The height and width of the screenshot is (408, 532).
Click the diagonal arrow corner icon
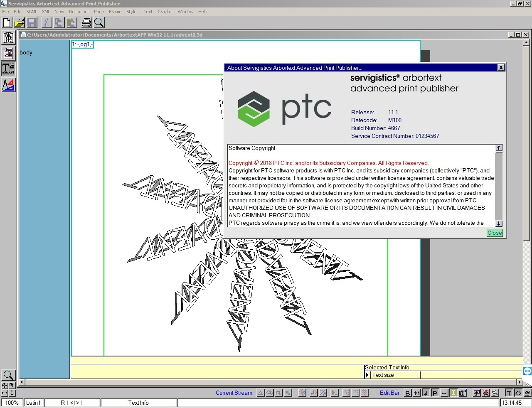(12, 385)
